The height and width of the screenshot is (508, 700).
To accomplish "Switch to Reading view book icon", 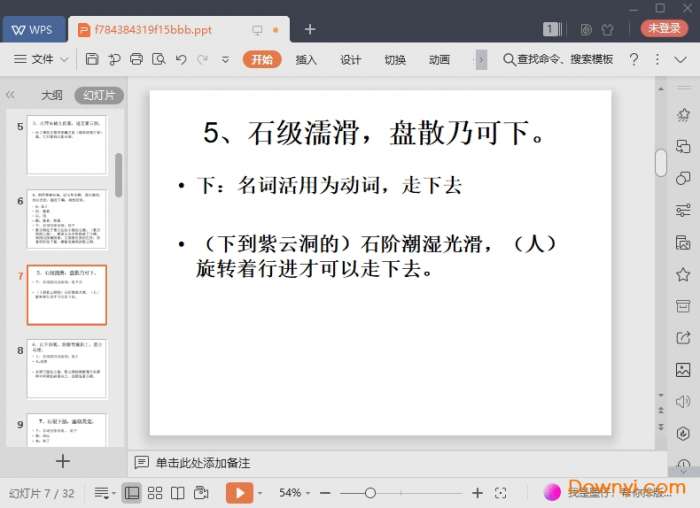I will 178,493.
